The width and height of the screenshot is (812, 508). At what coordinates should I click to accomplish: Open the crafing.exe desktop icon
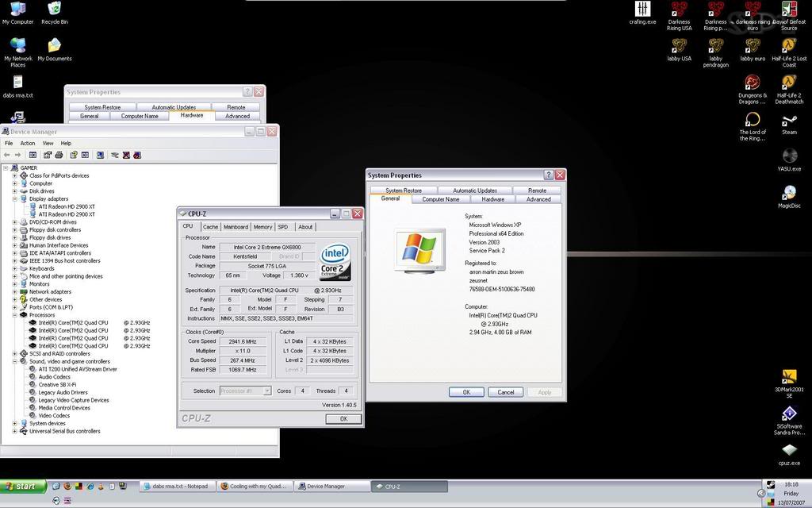tap(642, 13)
